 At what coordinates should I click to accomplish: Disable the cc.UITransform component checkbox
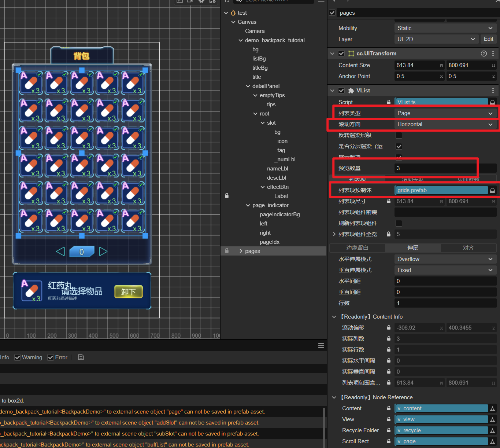[341, 54]
